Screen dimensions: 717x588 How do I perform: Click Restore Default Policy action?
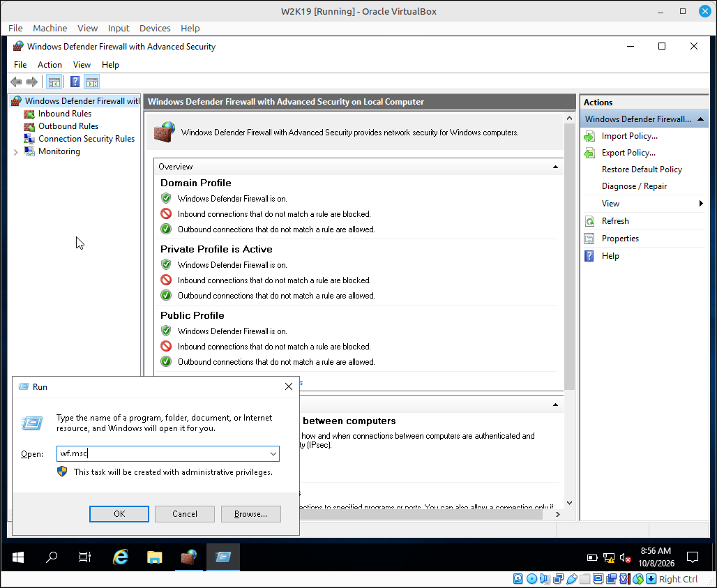tap(642, 169)
